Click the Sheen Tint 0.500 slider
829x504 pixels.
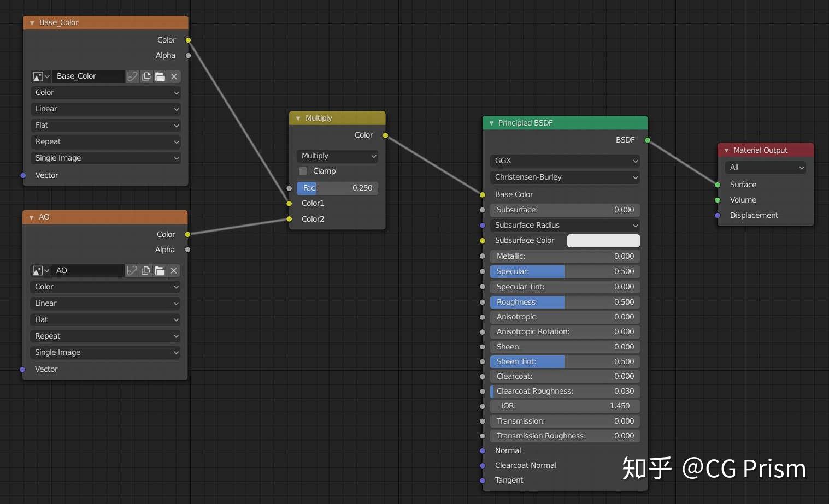pos(565,362)
